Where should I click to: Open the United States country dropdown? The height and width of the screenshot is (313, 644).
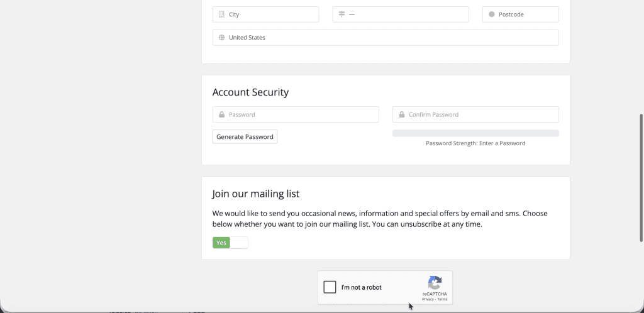tap(390, 38)
